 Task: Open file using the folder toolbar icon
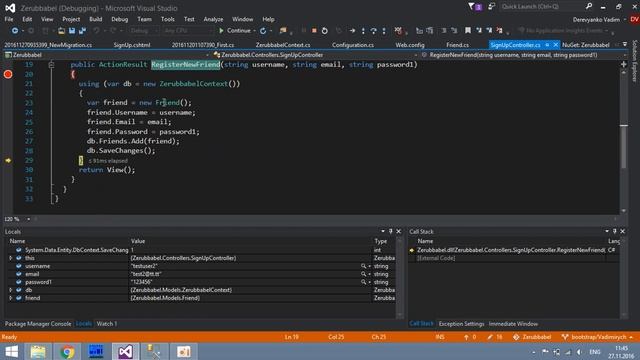[x=61, y=31]
